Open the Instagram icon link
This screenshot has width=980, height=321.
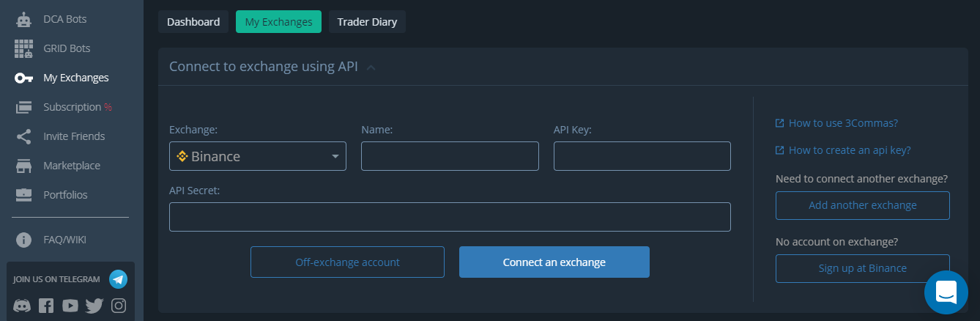[119, 306]
